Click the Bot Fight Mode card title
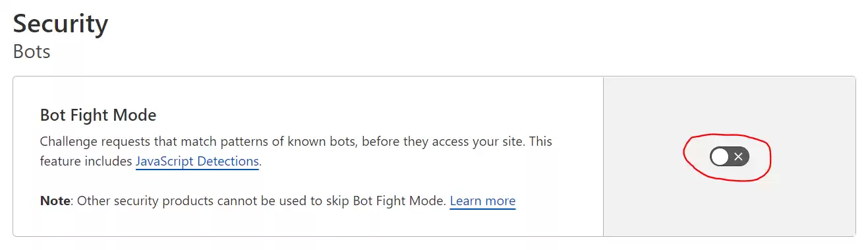 click(98, 115)
